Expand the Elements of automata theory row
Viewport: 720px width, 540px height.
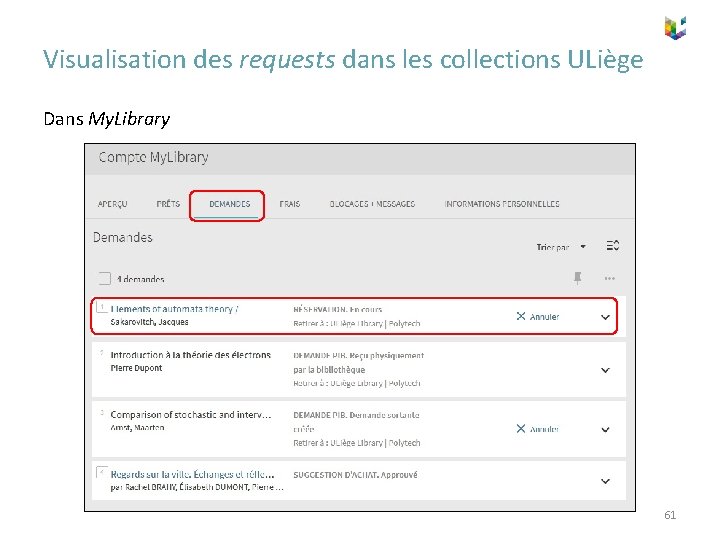click(605, 317)
